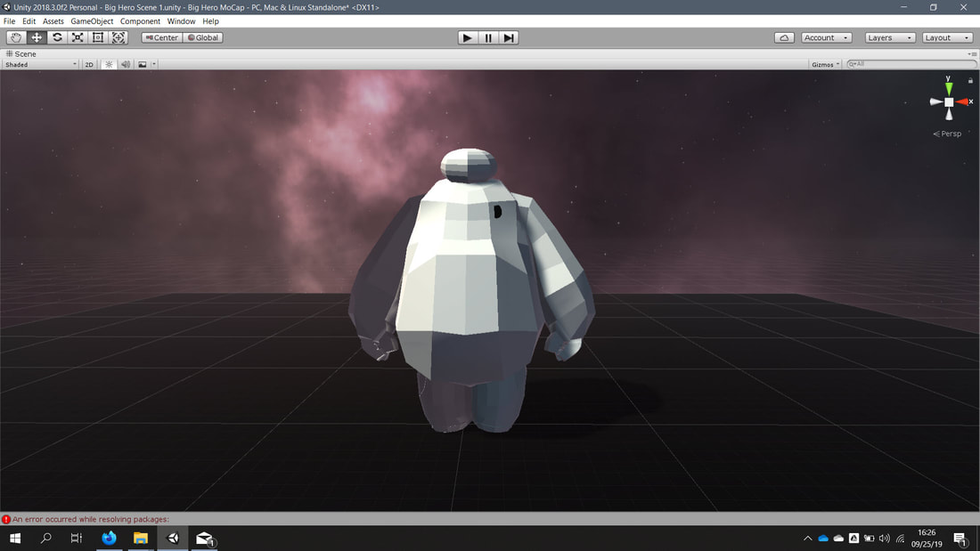Image resolution: width=980 pixels, height=551 pixels.
Task: Open Scene tab options menu
Action: click(x=972, y=53)
